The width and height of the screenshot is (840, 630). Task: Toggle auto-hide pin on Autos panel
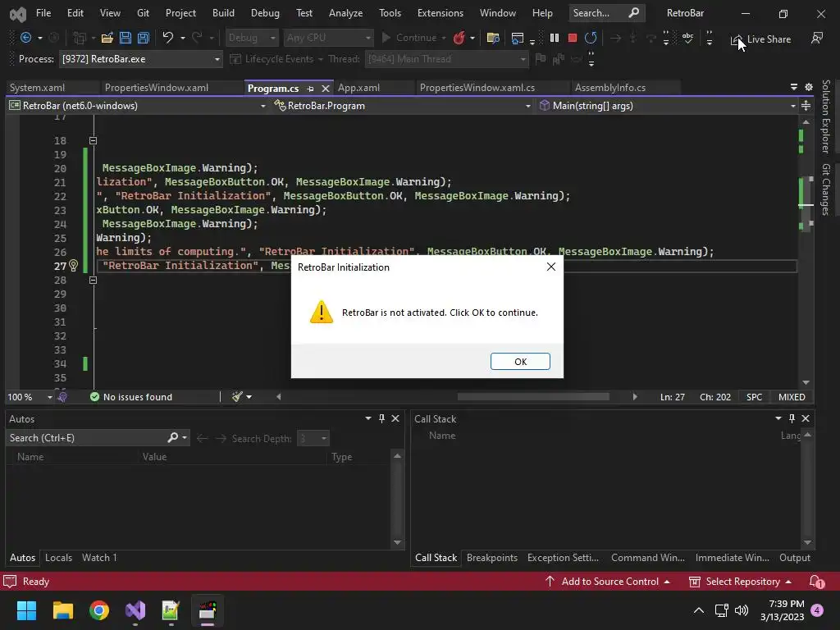tap(382, 418)
